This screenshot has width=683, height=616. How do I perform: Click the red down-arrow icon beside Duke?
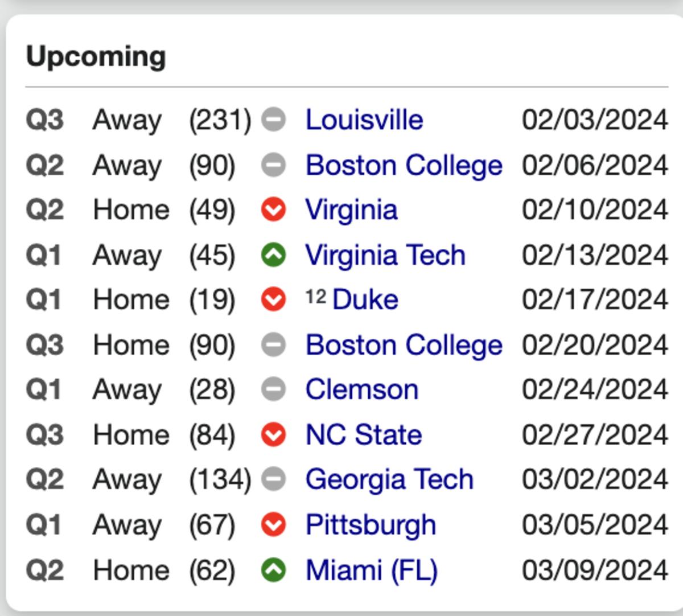273,300
